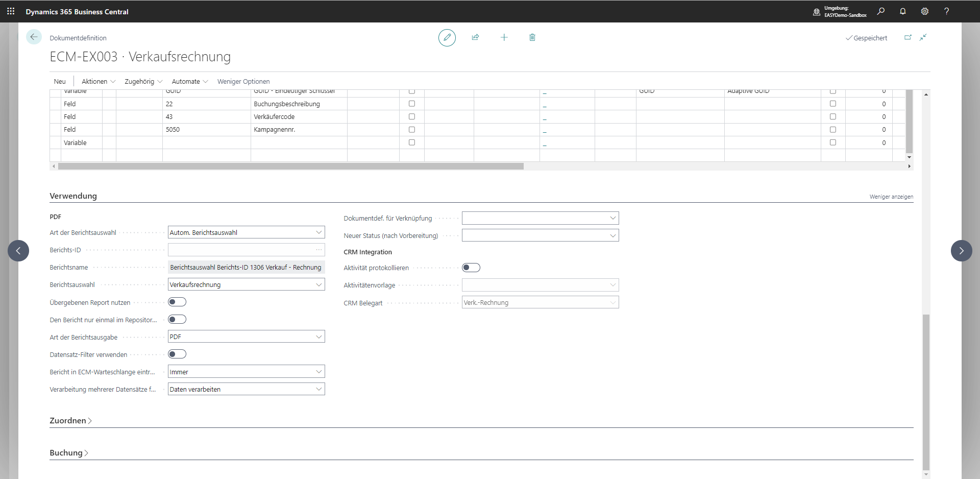This screenshot has width=980, height=479.
Task: Toggle 'Übergebenen Report nutzen' switch
Action: click(177, 302)
